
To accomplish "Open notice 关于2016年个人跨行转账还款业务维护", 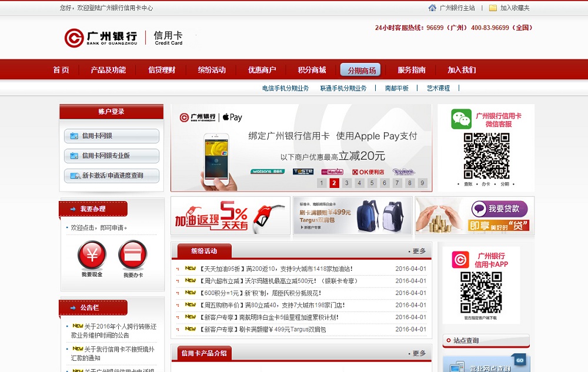I will click(113, 331).
